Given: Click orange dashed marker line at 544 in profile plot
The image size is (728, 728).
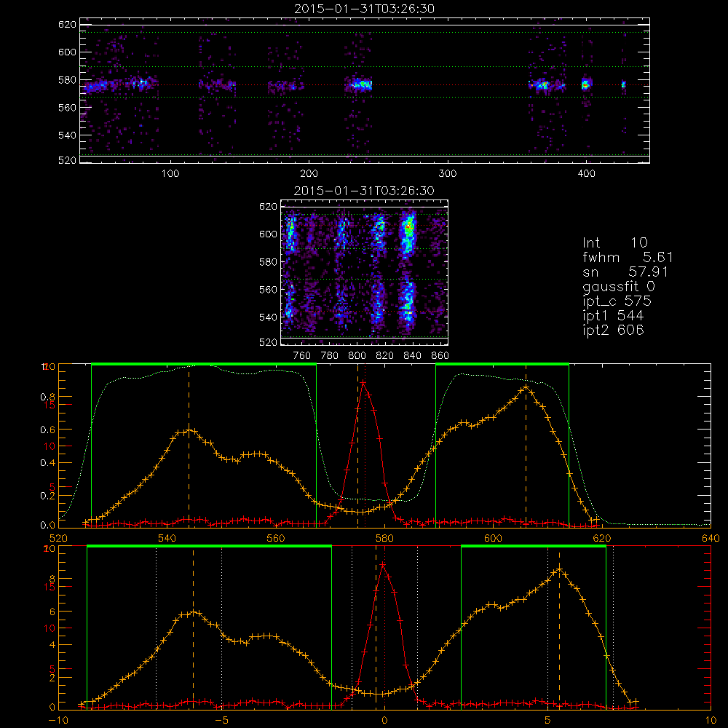Looking at the screenshot, I should [x=189, y=446].
